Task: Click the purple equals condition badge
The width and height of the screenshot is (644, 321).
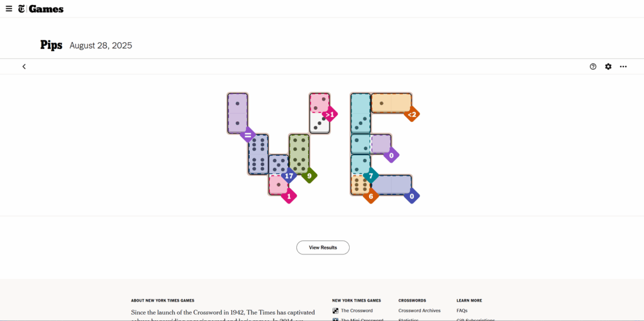Action: 248,134
